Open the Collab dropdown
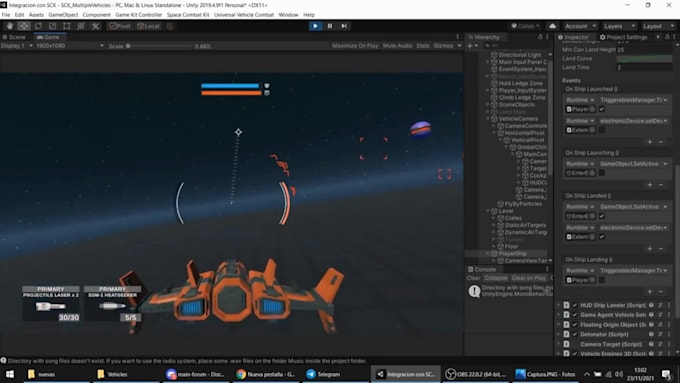The image size is (680, 383). [526, 26]
